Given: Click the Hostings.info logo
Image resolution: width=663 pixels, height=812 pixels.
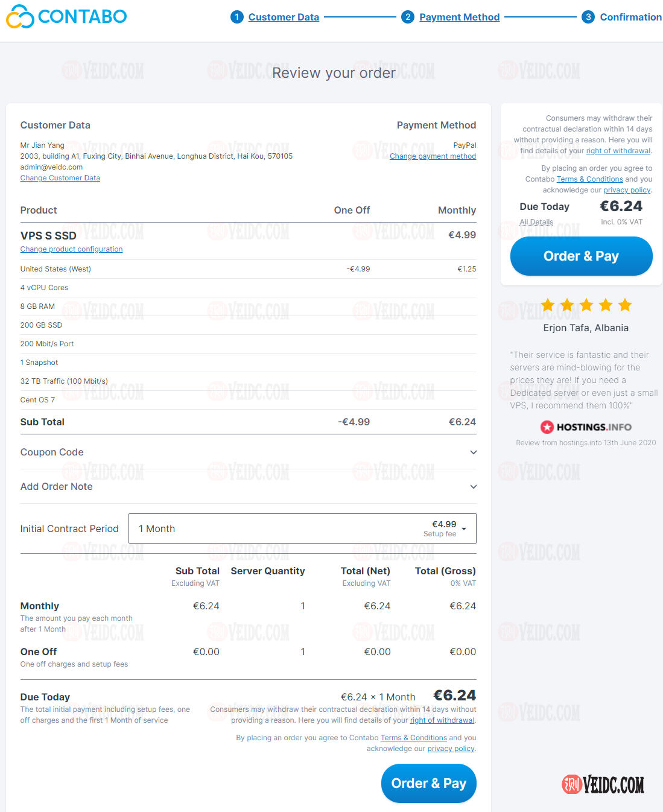Looking at the screenshot, I should coord(586,427).
